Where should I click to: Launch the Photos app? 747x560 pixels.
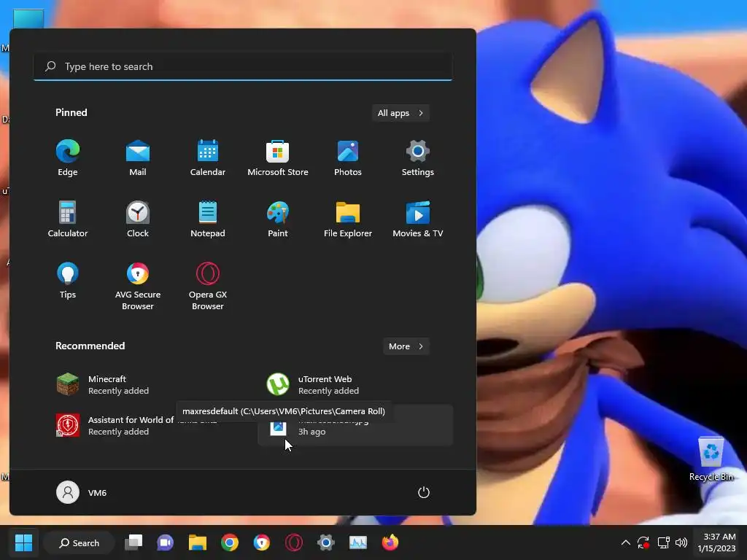(x=348, y=158)
